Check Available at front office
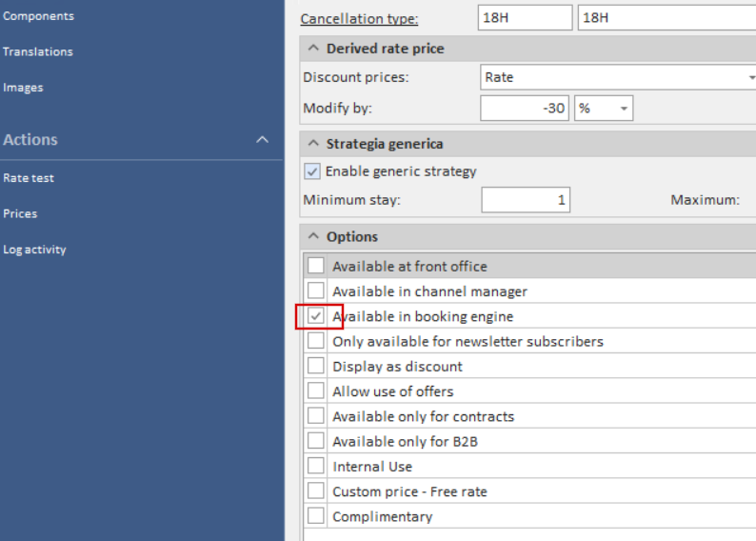The height and width of the screenshot is (541, 756). coord(316,266)
